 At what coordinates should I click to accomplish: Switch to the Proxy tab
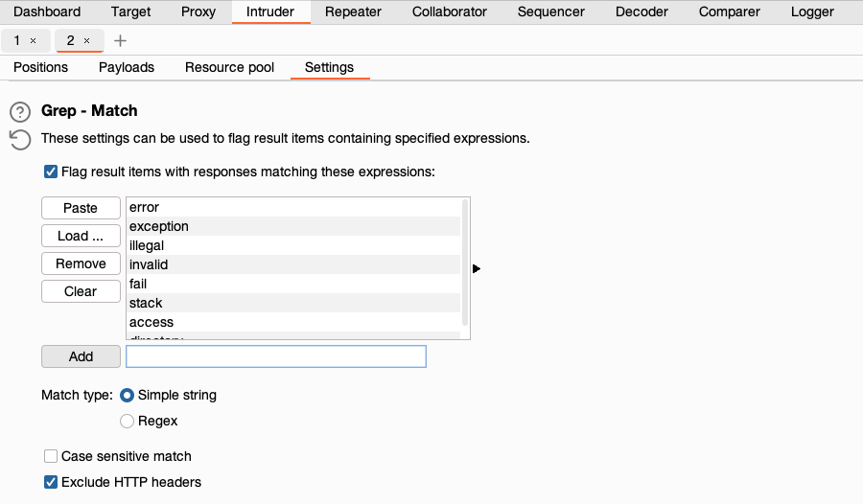coord(198,11)
